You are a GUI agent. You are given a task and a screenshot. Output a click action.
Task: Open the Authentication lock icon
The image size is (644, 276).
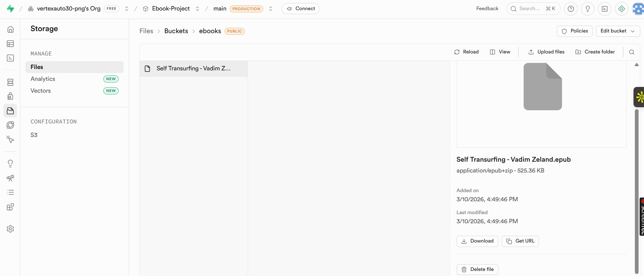(x=11, y=96)
